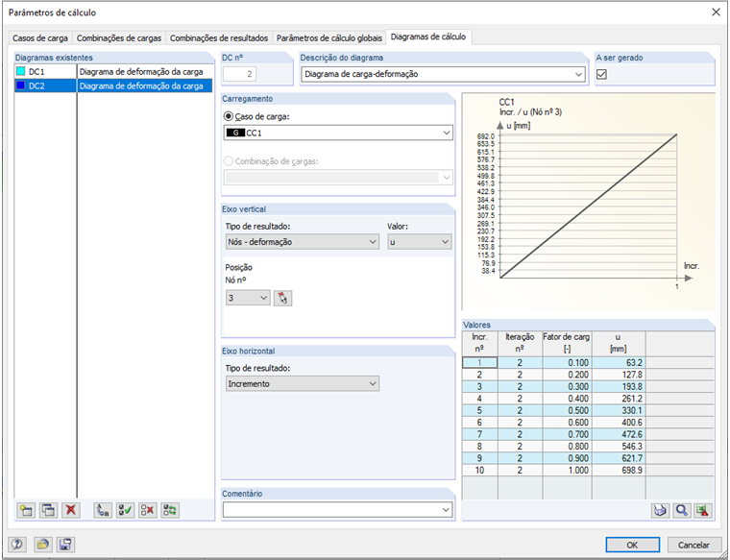Open the help question mark button
This screenshot has height=560, width=730.
pos(17,545)
